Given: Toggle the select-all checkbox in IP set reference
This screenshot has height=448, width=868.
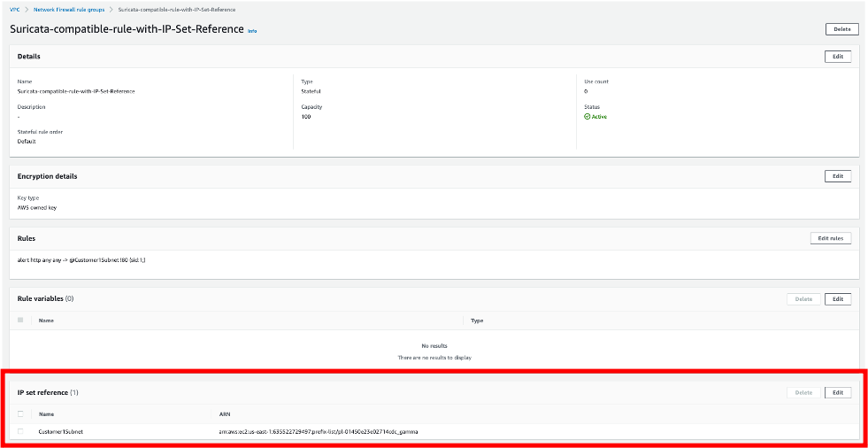Looking at the screenshot, I should (20, 413).
